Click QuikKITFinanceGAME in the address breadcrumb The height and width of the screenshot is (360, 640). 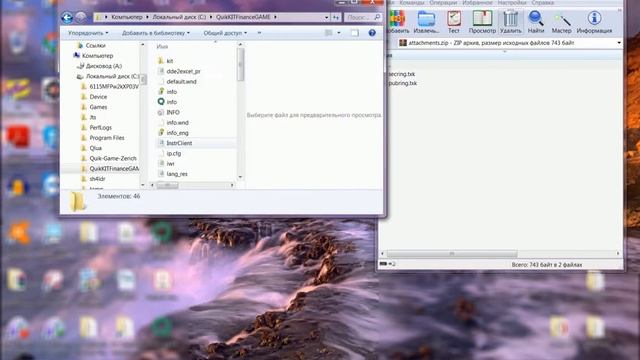[243, 17]
